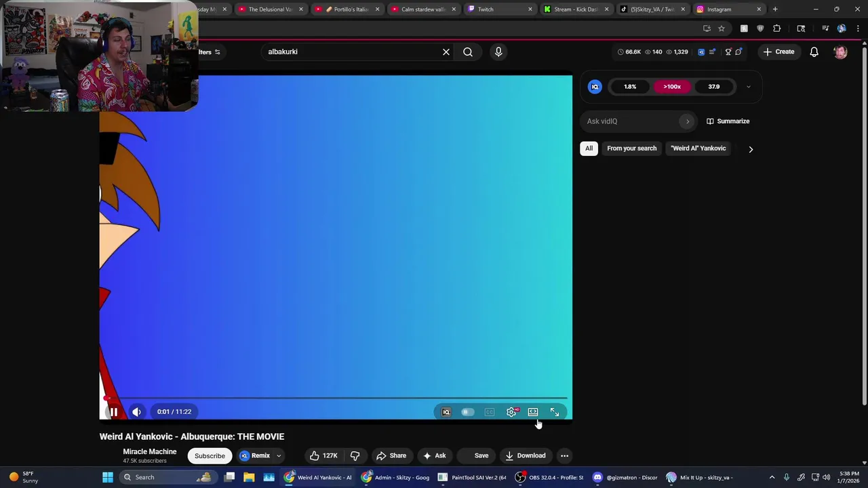868x488 pixels.
Task: Open the Remix button
Action: pyautogui.click(x=255, y=455)
